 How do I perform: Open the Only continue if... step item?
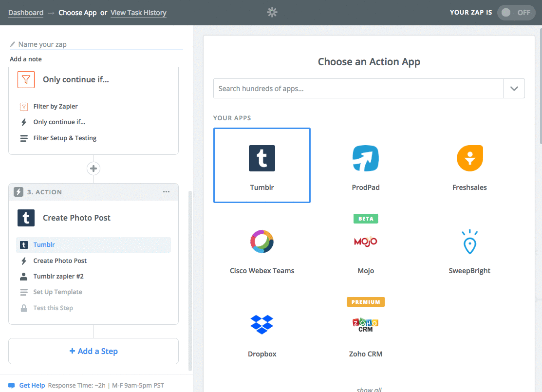click(x=59, y=122)
